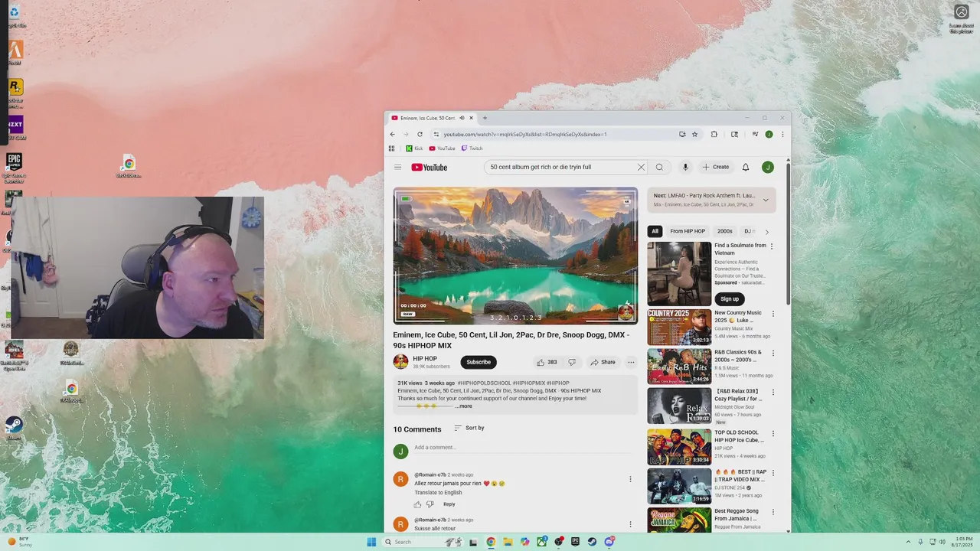The height and width of the screenshot is (551, 980).
Task: Open the BEST RAP TRAP VIDEO MIX thumbnail
Action: (679, 486)
